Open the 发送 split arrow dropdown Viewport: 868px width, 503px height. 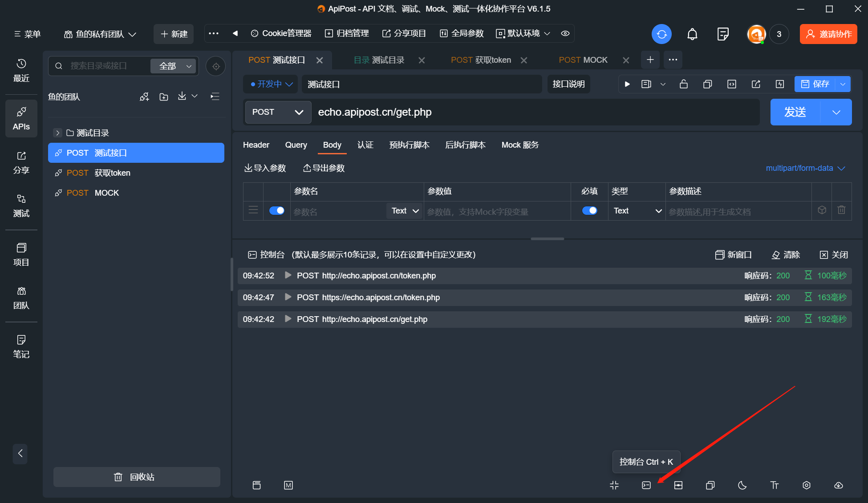836,112
